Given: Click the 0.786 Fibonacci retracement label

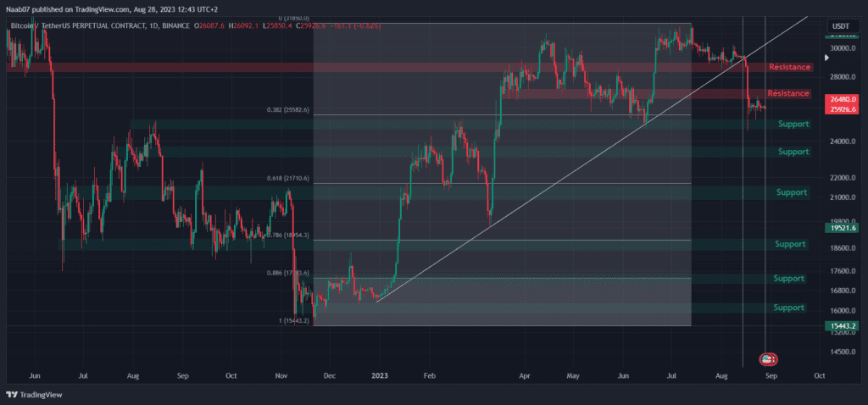Looking at the screenshot, I should 289,236.
